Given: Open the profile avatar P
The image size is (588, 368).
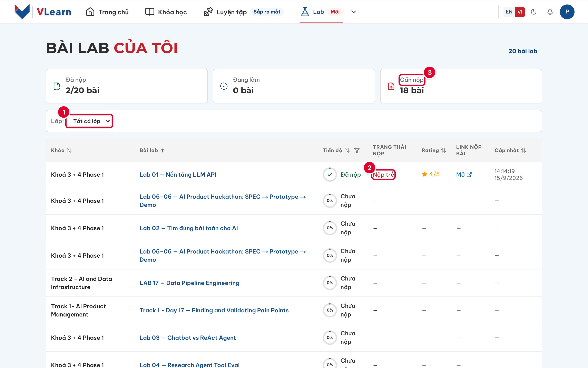Looking at the screenshot, I should click(x=567, y=12).
